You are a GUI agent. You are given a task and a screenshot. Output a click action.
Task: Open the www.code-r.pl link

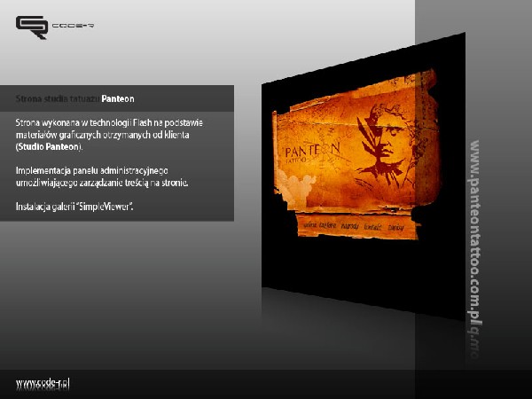pyautogui.click(x=43, y=383)
